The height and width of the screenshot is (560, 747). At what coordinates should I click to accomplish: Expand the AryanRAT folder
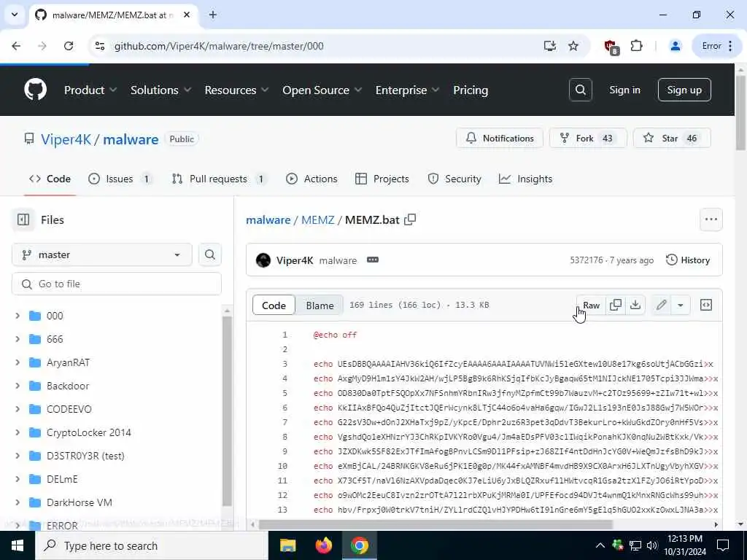point(18,362)
